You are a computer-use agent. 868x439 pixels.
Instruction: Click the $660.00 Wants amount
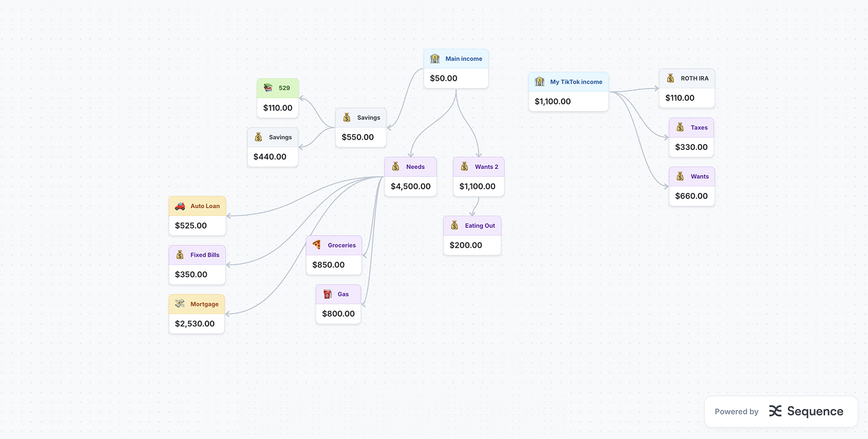pyautogui.click(x=691, y=196)
